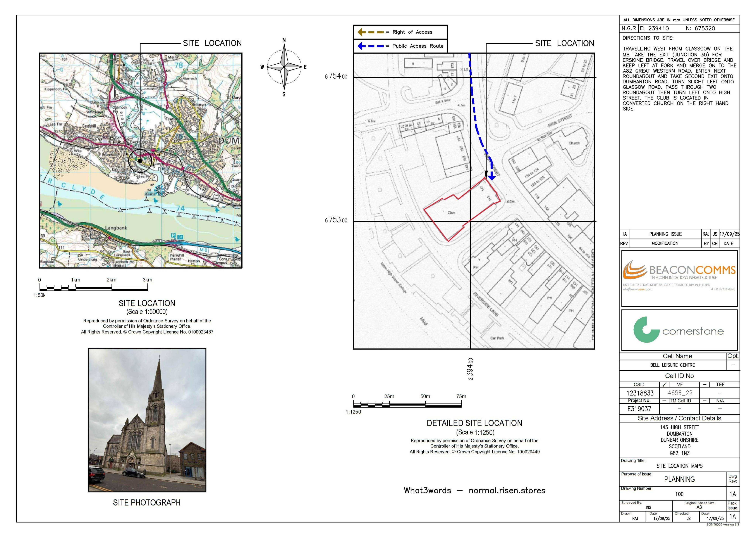Viewport: 756px width, 534px height.
Task: Click the 1:50000 Ordnance Survey map
Action: point(141,160)
